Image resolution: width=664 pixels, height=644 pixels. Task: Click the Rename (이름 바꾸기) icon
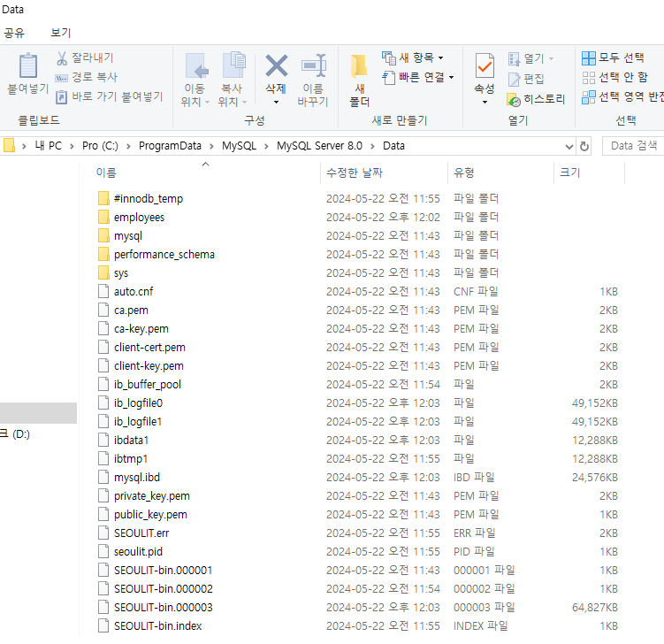click(x=314, y=66)
